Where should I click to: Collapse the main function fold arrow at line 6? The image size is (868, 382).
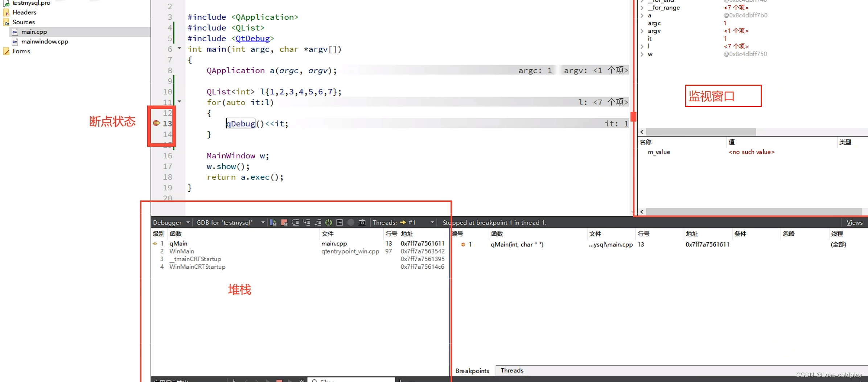[x=179, y=48]
